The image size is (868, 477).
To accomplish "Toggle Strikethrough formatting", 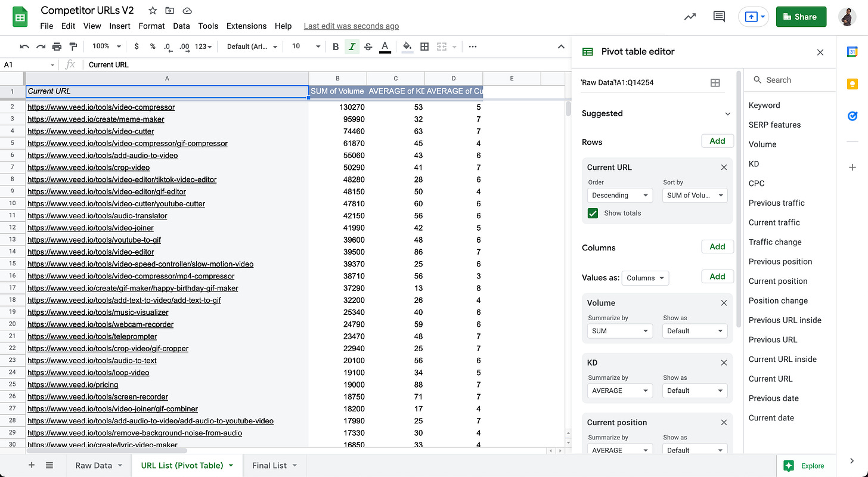I will click(x=368, y=47).
